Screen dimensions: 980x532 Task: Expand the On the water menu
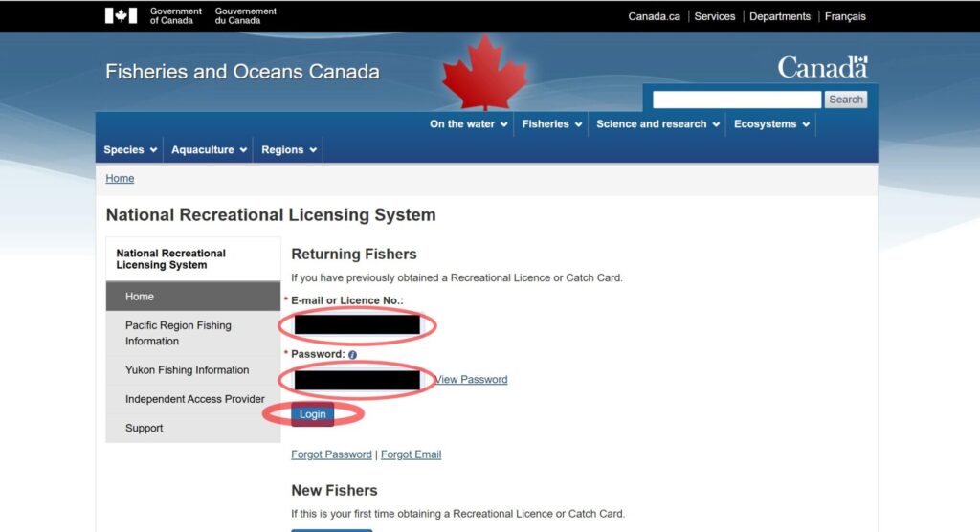pos(468,123)
